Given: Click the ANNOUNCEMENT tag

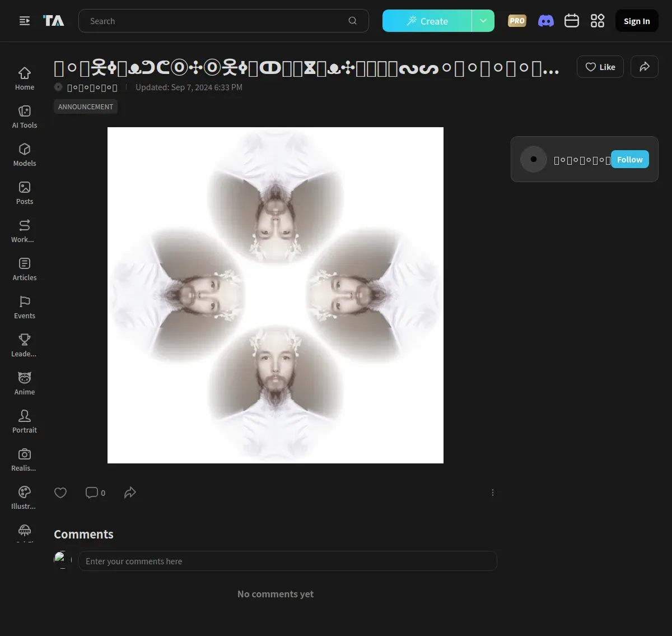Looking at the screenshot, I should tap(86, 106).
